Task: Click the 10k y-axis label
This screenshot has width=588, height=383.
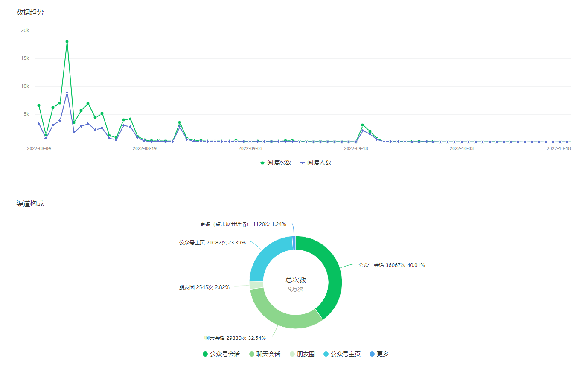Action: pyautogui.click(x=25, y=86)
